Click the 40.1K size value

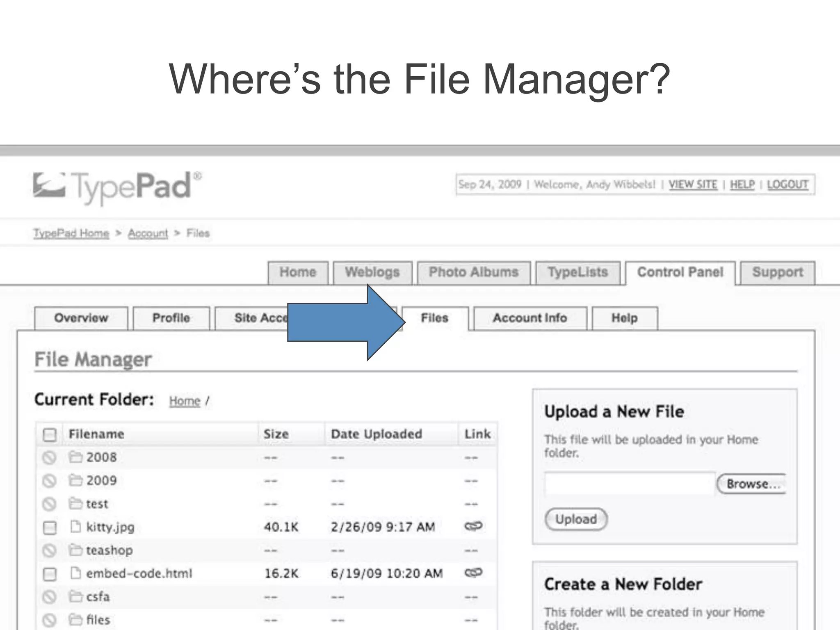coord(281,527)
